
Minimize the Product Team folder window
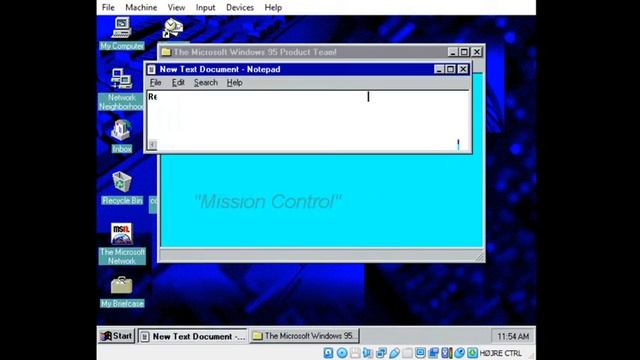click(453, 52)
